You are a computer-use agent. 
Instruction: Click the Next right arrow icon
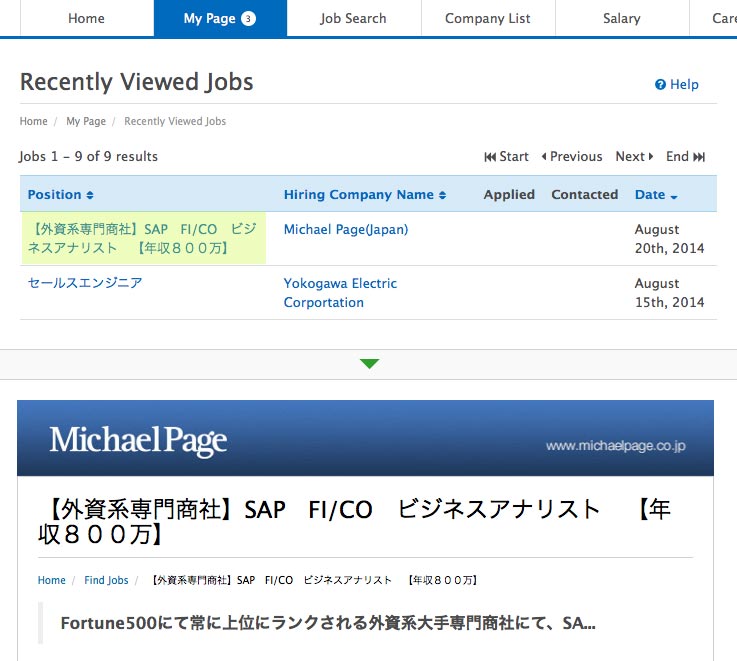pos(651,157)
